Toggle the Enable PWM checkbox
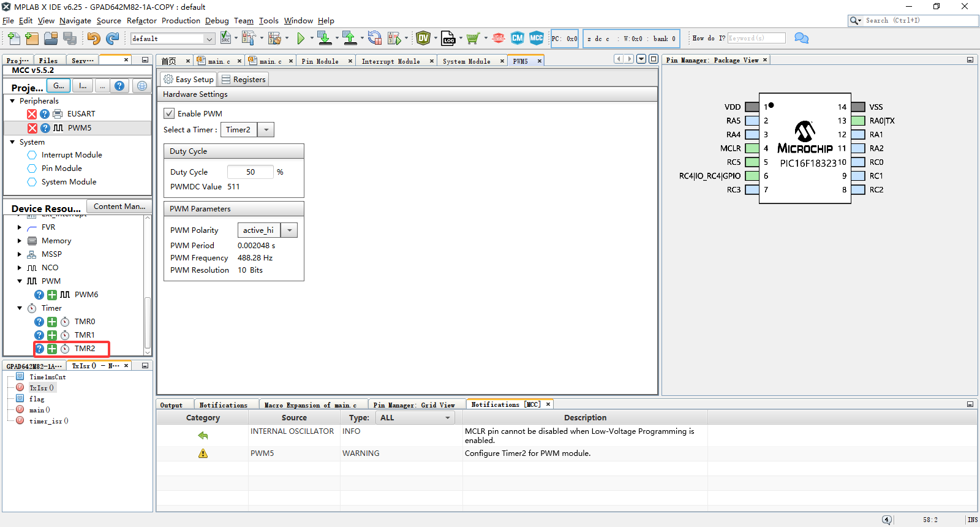The image size is (980, 527). (169, 113)
